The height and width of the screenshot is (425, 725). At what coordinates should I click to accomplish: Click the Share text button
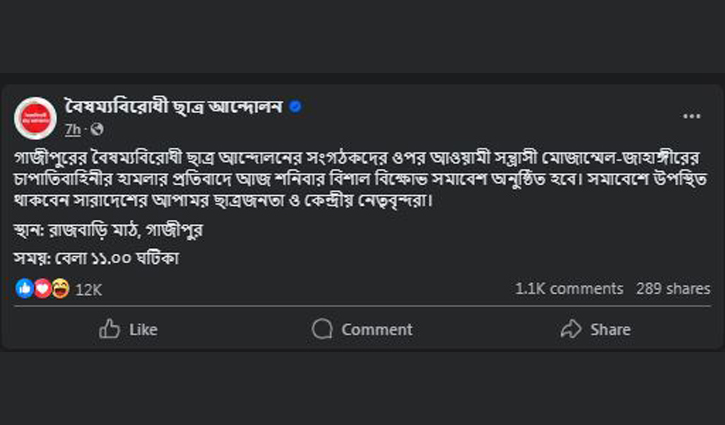pos(610,329)
